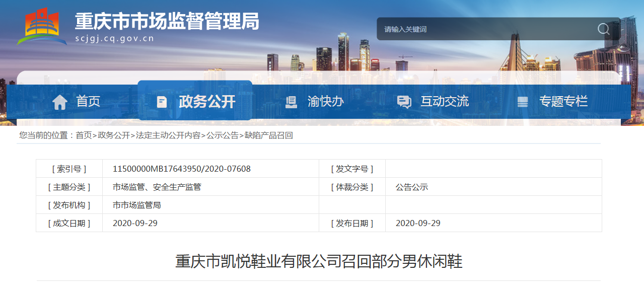Click 缺陷产品召回 in the breadcrumb

[x=269, y=135]
